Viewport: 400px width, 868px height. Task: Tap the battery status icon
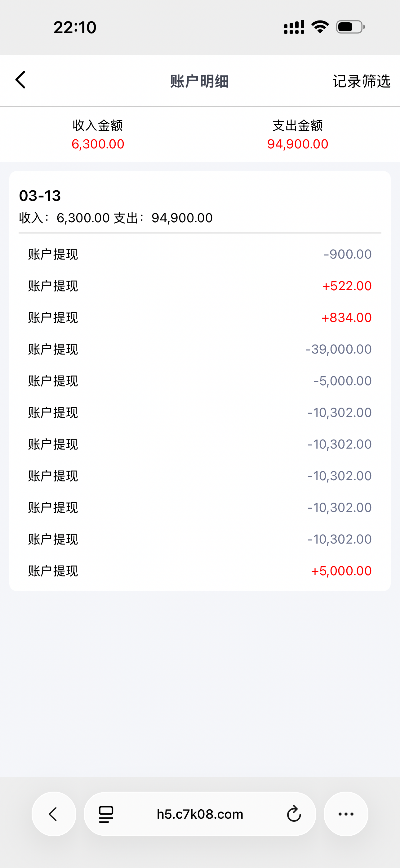pos(350,27)
